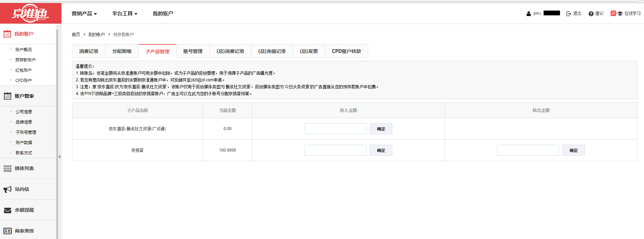Confirm 转入金额 for 京挑客 row

click(x=381, y=150)
